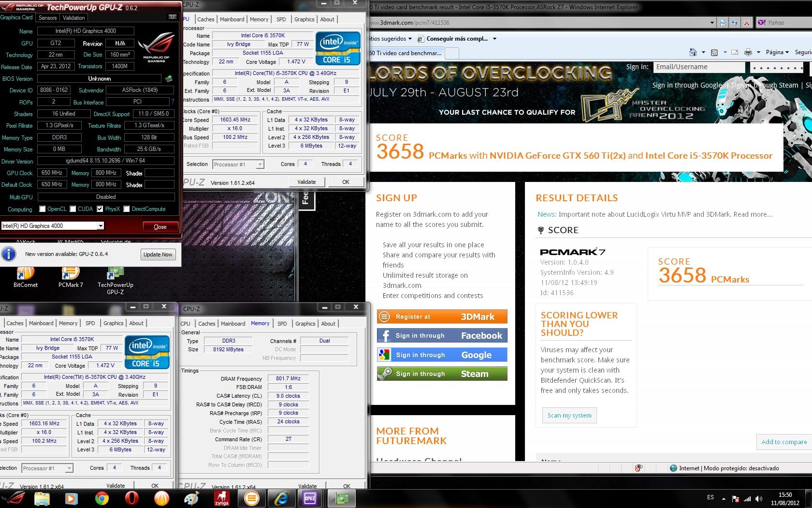Toggle the IE compatibility view icon
812x508 pixels.
(723, 22)
